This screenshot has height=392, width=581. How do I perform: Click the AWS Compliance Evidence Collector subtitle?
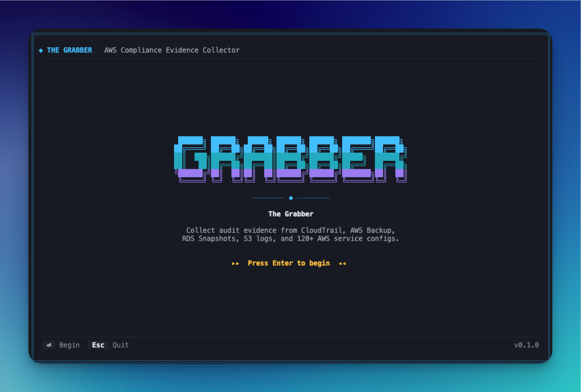coord(172,50)
